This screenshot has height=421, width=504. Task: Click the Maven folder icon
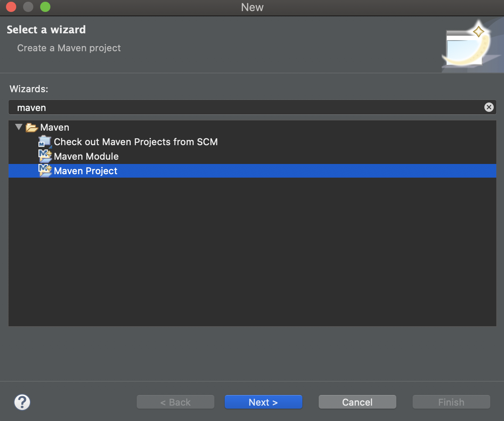point(32,128)
